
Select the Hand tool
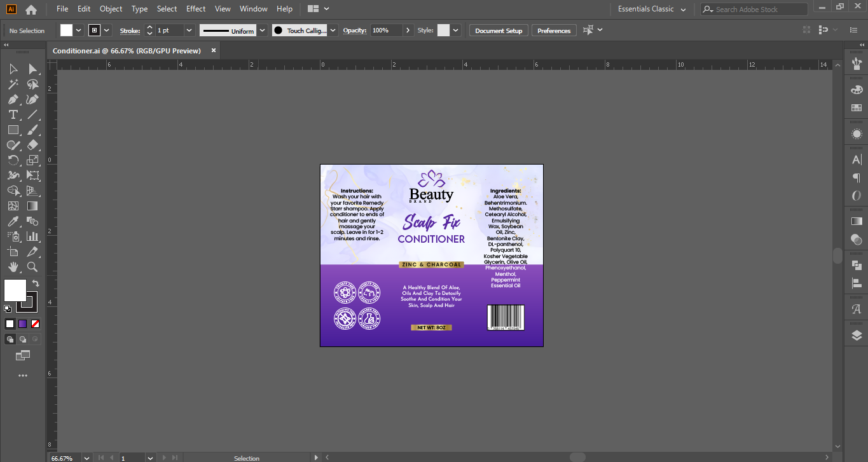tap(13, 267)
